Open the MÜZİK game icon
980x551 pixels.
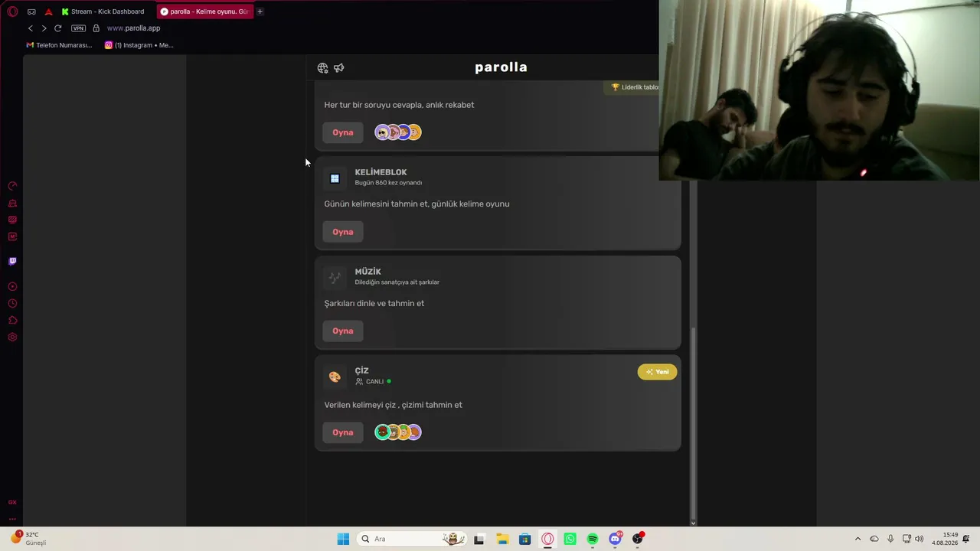coord(335,278)
